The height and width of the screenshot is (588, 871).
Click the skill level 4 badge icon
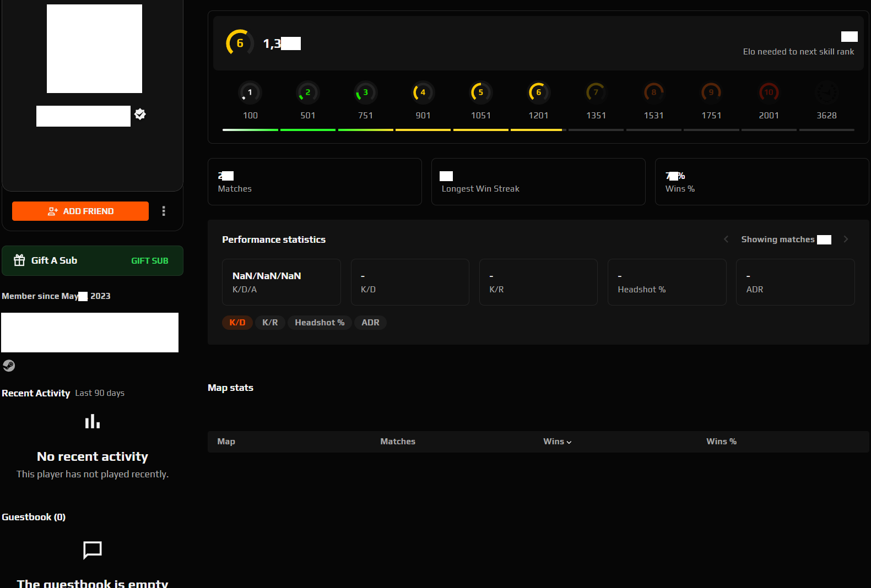pos(423,92)
